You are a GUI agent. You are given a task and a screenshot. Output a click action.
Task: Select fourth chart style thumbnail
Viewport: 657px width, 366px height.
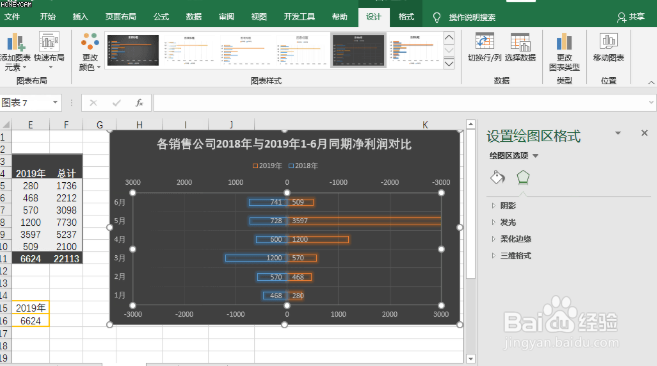(302, 50)
